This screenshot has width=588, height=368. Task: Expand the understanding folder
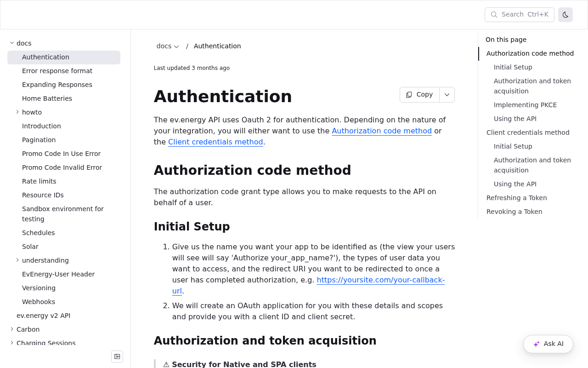click(x=17, y=260)
